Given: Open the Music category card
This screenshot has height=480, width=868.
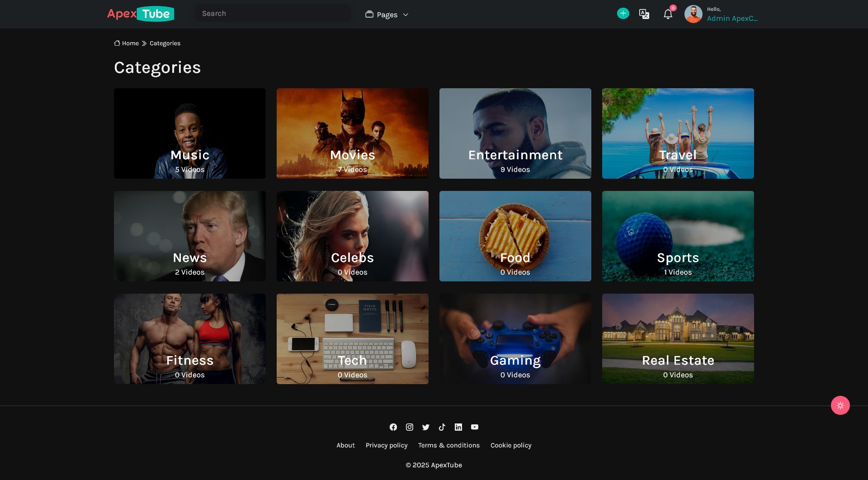Looking at the screenshot, I should click(x=190, y=133).
